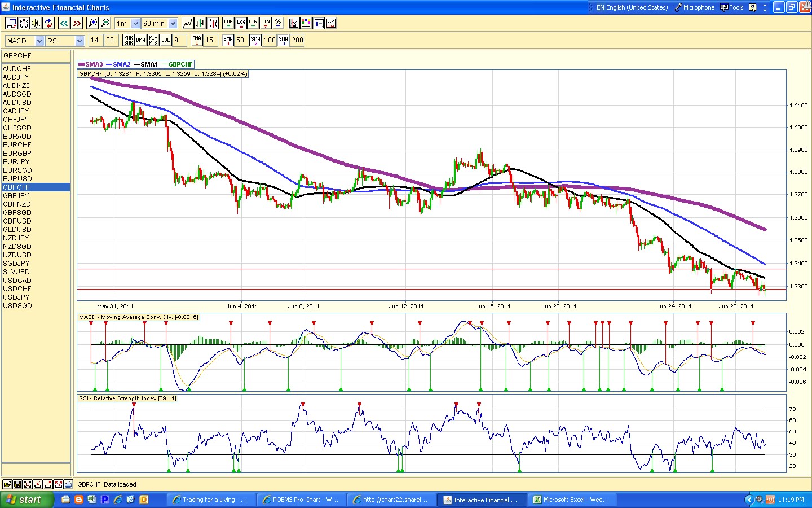Viewport: 812px width, 508px height.
Task: Click Microphone in the language bar
Action: tap(695, 7)
